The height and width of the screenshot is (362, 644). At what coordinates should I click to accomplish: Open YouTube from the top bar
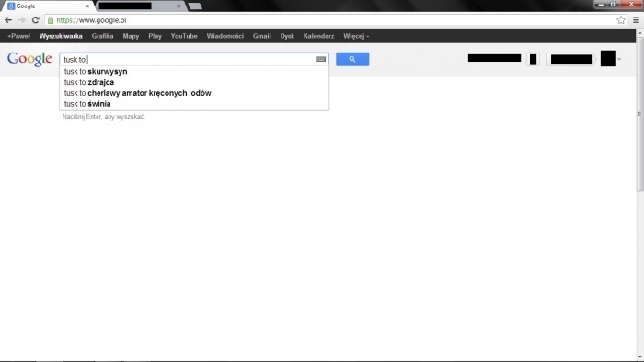(184, 36)
